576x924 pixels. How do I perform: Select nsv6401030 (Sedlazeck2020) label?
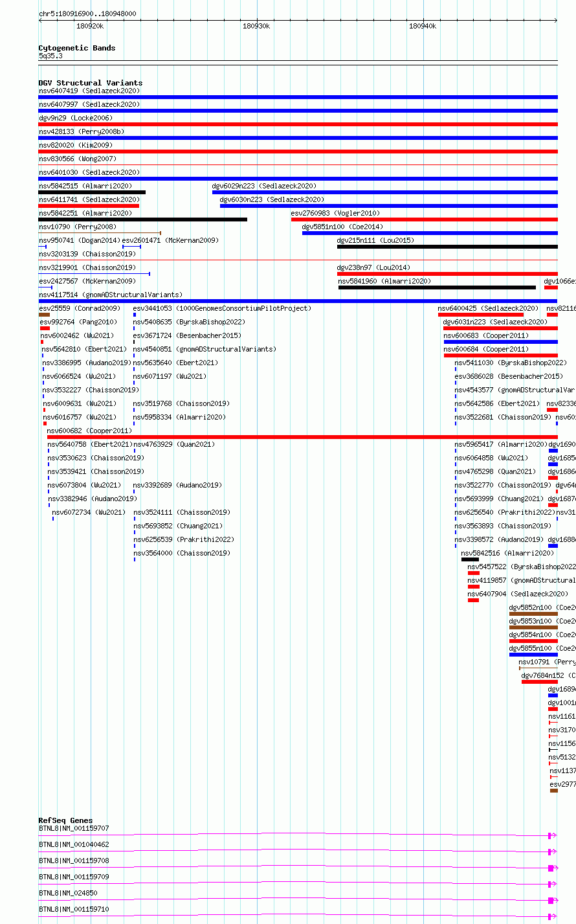point(89,172)
